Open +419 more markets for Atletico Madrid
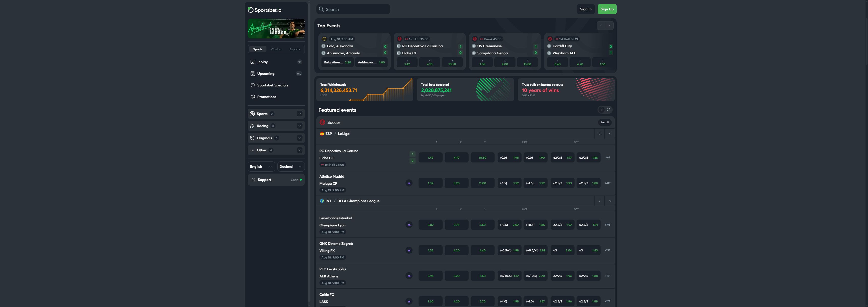The height and width of the screenshot is (307, 868). [608, 183]
